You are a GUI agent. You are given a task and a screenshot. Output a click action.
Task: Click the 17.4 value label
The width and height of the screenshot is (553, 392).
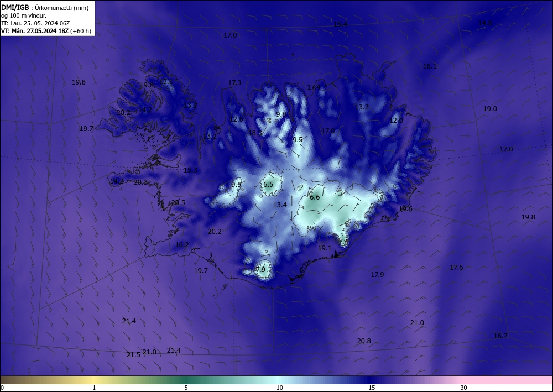(314, 87)
